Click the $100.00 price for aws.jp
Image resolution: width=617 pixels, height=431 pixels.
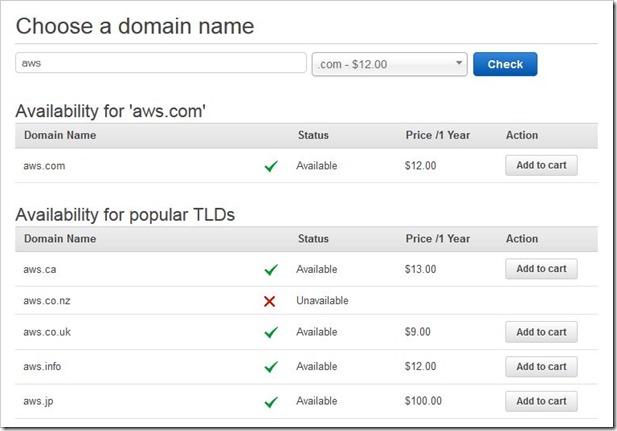[x=424, y=401]
